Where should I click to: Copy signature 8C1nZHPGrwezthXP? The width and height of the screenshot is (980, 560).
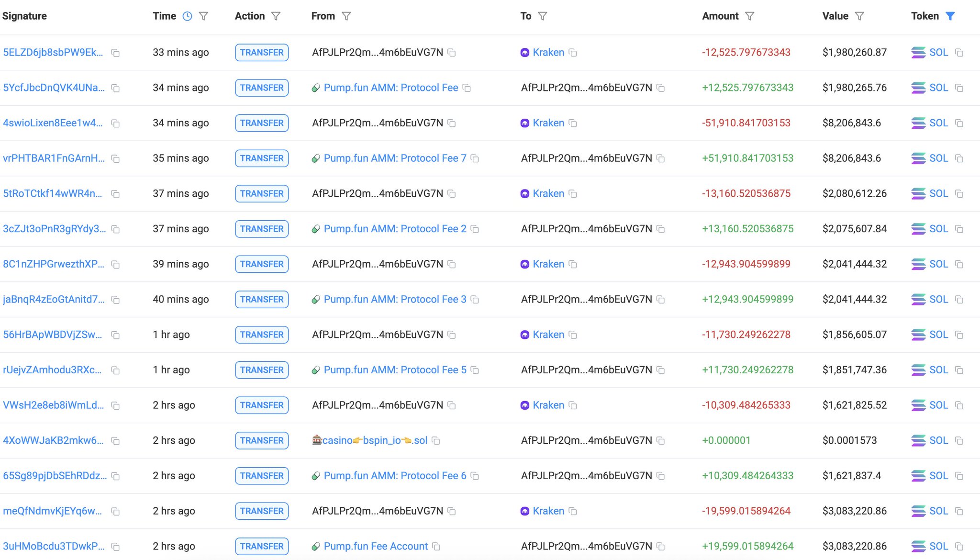click(115, 264)
